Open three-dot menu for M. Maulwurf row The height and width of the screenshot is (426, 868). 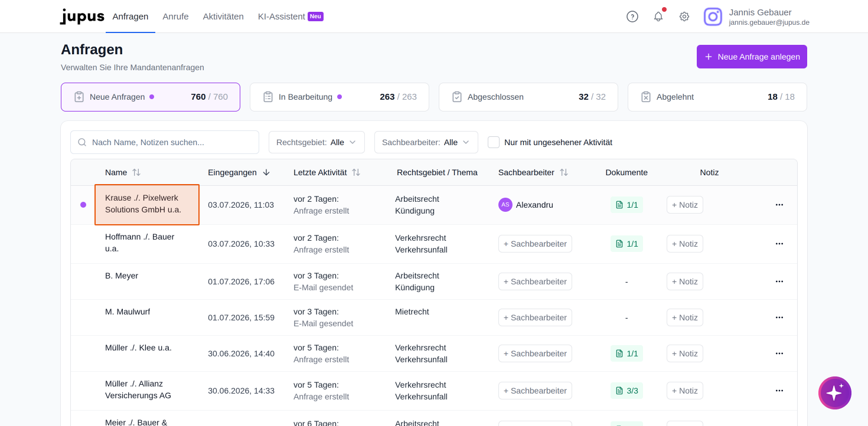(x=779, y=317)
